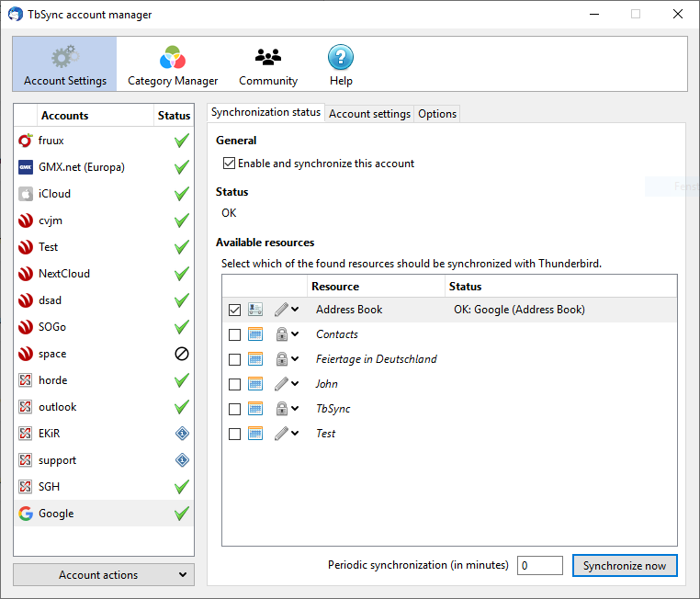Open Help question mark icon
Screen dimensions: 700x599
(341, 58)
